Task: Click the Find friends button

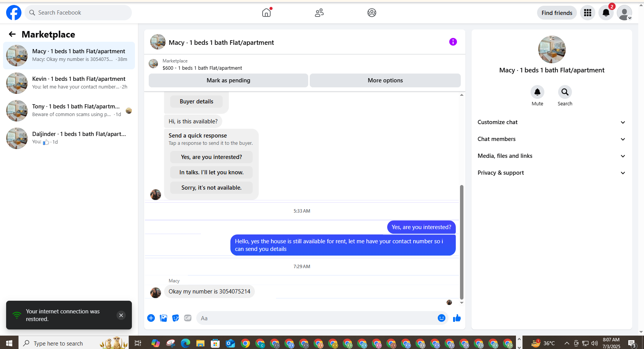Action: tap(557, 13)
